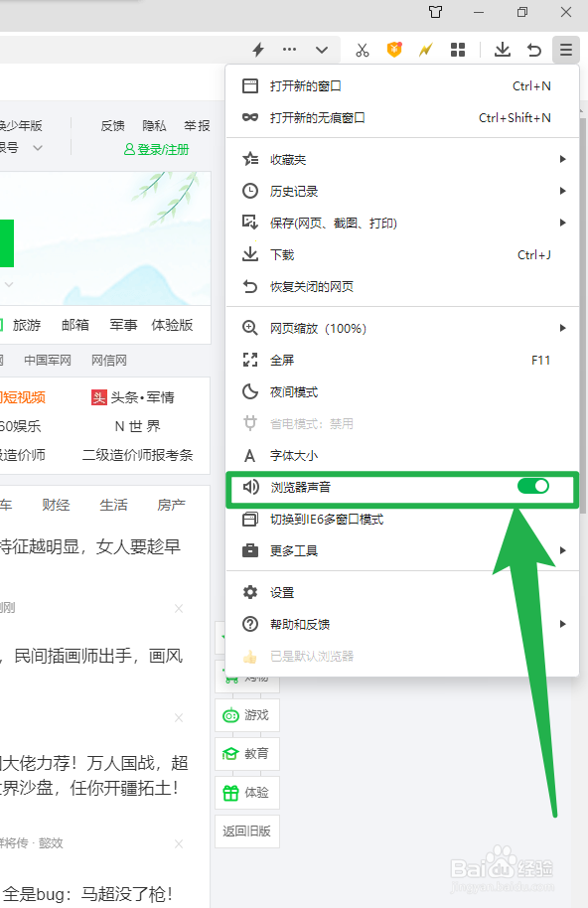The height and width of the screenshot is (908, 588).
Task: Click the briefcase icon beside 更多工具
Action: click(250, 550)
